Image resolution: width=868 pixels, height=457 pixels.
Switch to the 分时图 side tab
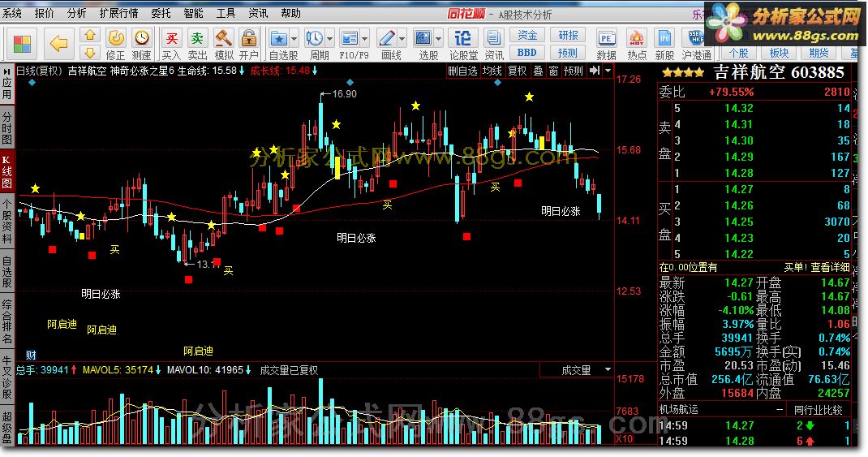pos(6,127)
